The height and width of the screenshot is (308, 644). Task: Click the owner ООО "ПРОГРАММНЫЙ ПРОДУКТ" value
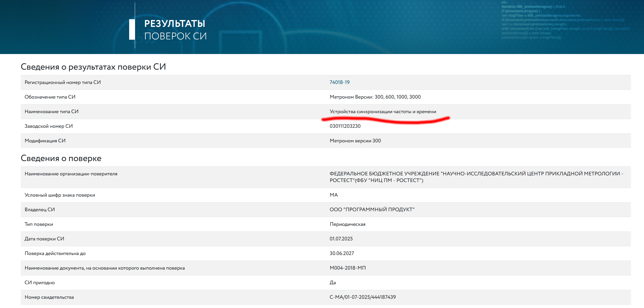coord(372,209)
